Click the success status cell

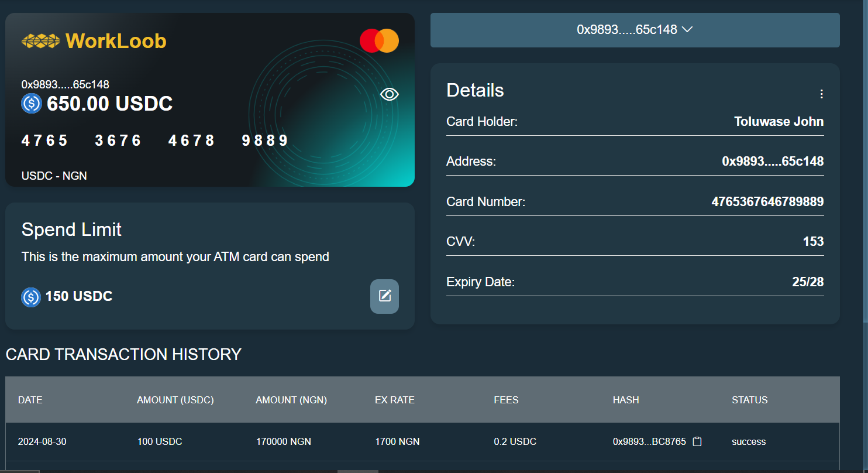click(749, 442)
